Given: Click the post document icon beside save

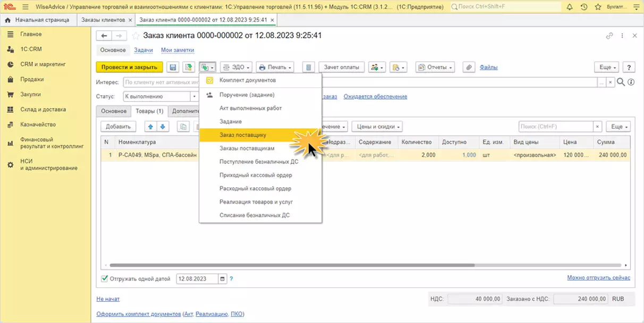Looking at the screenshot, I should click(188, 68).
